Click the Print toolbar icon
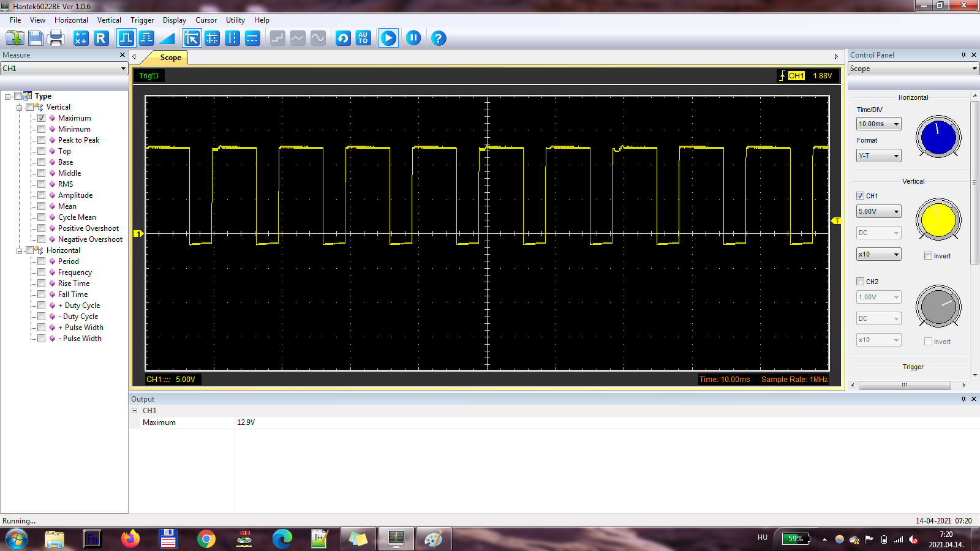The image size is (980, 551). pyautogui.click(x=56, y=38)
